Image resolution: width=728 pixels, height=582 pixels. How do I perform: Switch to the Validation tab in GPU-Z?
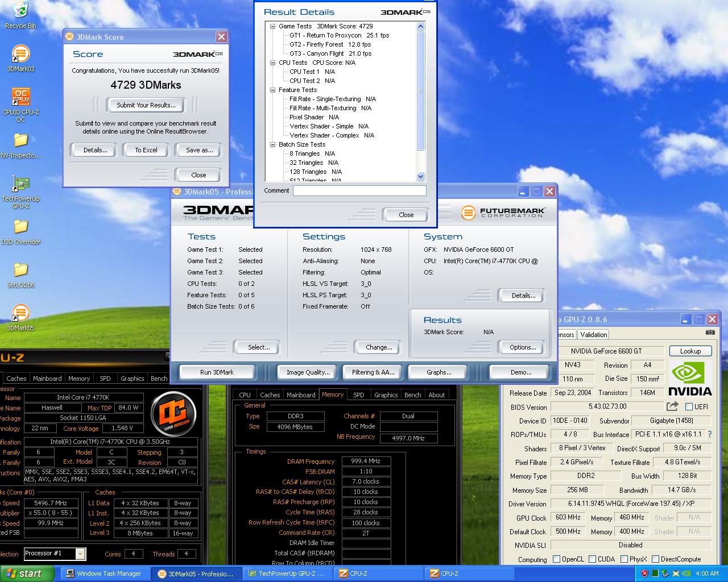(594, 335)
